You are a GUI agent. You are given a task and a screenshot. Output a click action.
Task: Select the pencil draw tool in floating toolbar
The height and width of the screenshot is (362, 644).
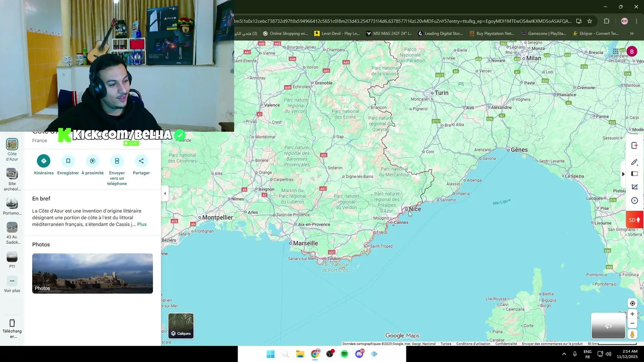click(x=634, y=162)
